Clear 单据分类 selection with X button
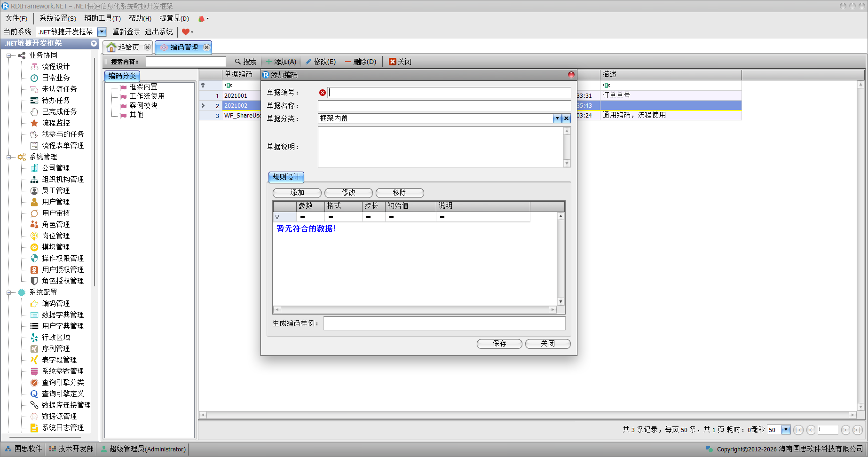The image size is (868, 457). [567, 118]
